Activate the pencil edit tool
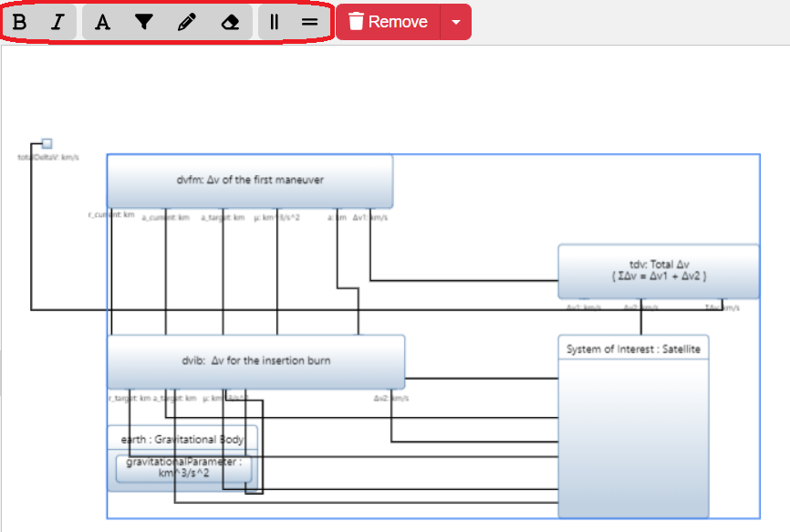 pos(185,21)
